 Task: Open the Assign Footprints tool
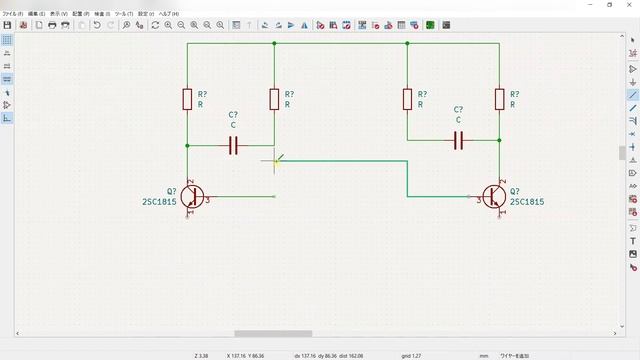coord(389,25)
